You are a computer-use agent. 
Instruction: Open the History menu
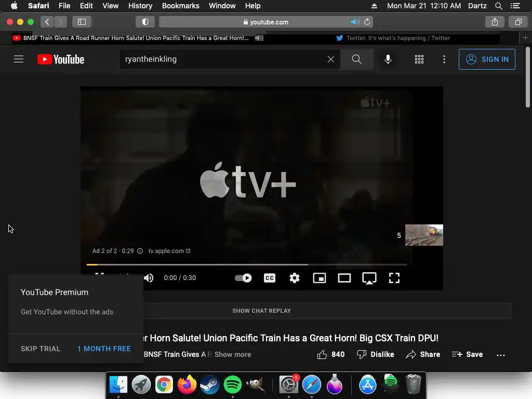tap(140, 6)
